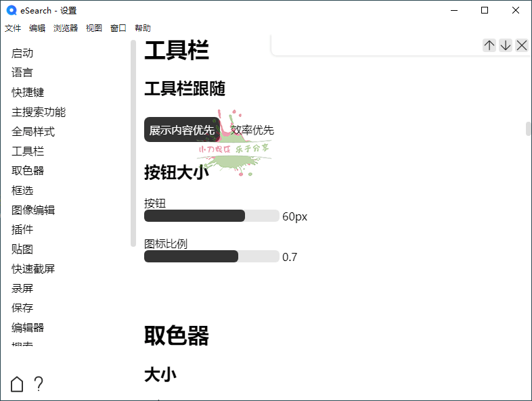Open the 文件 menu
Viewport: 532px width, 401px height.
pos(13,28)
